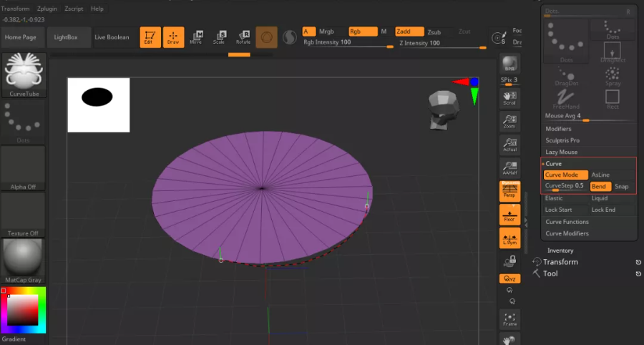This screenshot has height=345, width=644.
Task: Activate the Draw mode button
Action: click(173, 37)
